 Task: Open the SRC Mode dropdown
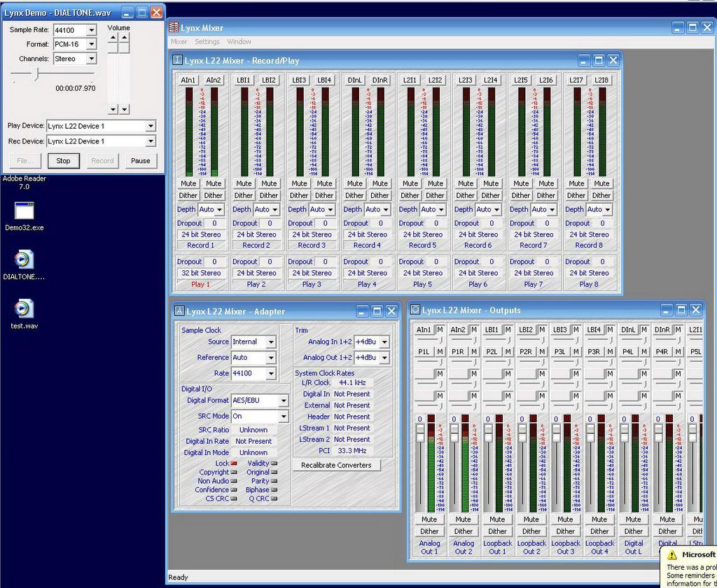284,416
